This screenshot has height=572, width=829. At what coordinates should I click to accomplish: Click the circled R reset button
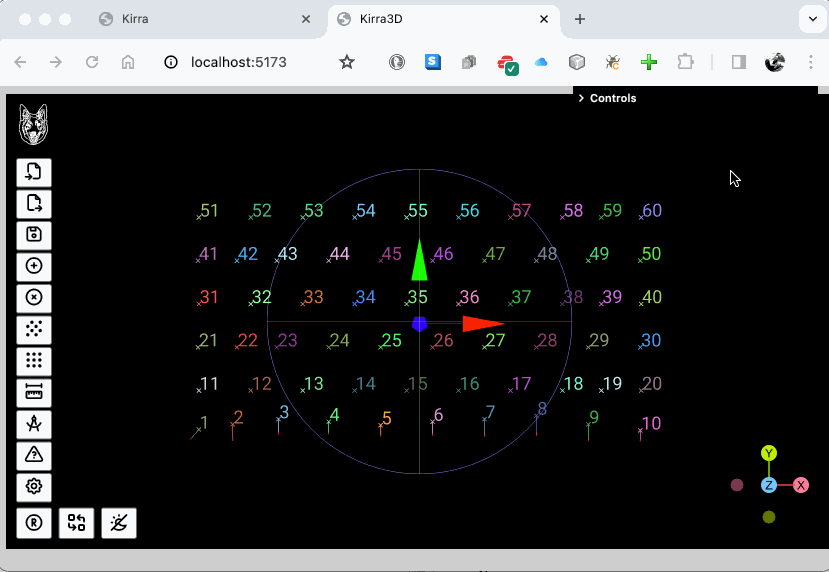pyautogui.click(x=34, y=523)
